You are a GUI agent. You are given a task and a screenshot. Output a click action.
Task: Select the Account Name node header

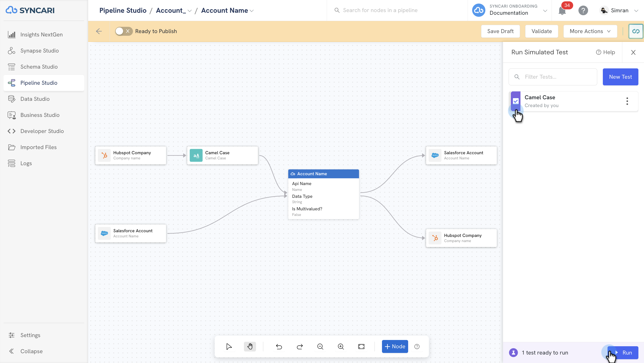pyautogui.click(x=324, y=174)
